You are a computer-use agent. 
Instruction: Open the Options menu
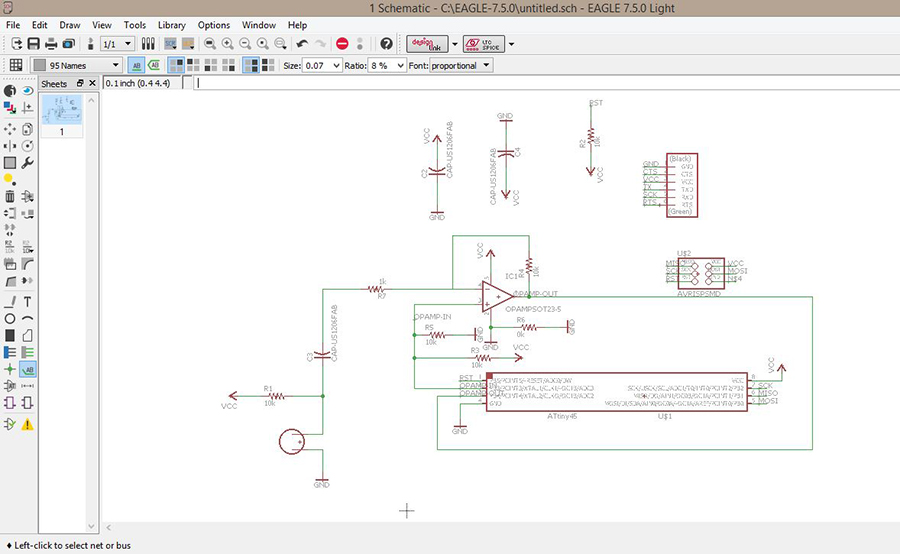[x=214, y=25]
